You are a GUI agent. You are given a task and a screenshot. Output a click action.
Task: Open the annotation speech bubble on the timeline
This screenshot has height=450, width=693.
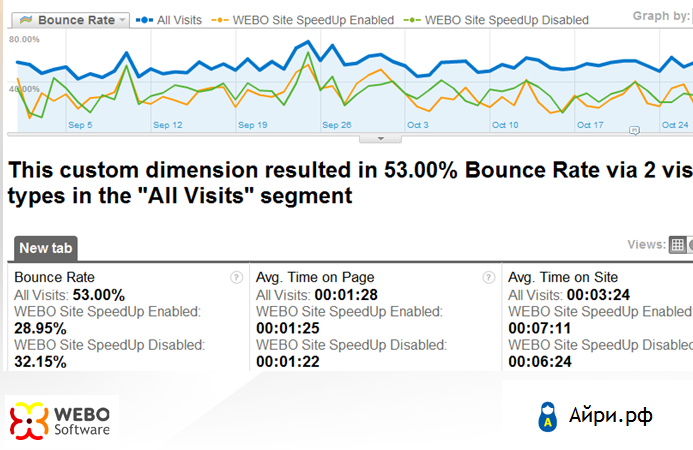click(x=634, y=130)
